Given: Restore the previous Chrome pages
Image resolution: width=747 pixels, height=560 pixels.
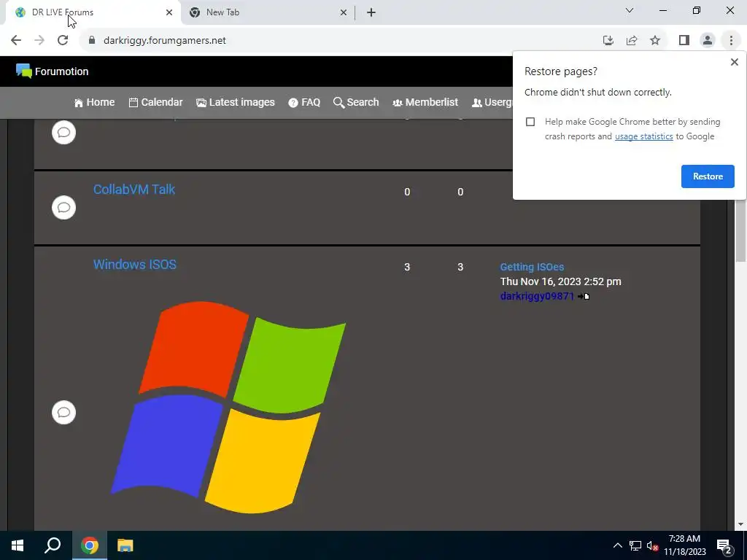Looking at the screenshot, I should pyautogui.click(x=708, y=176).
